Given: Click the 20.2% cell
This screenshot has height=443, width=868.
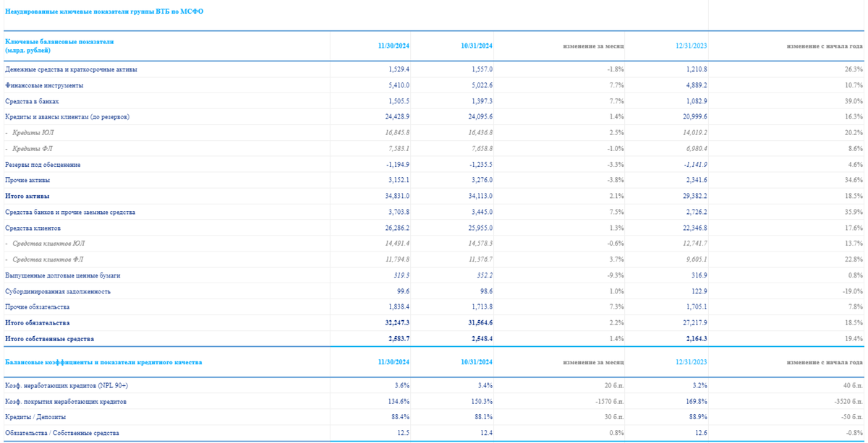Looking at the screenshot, I should 854,133.
